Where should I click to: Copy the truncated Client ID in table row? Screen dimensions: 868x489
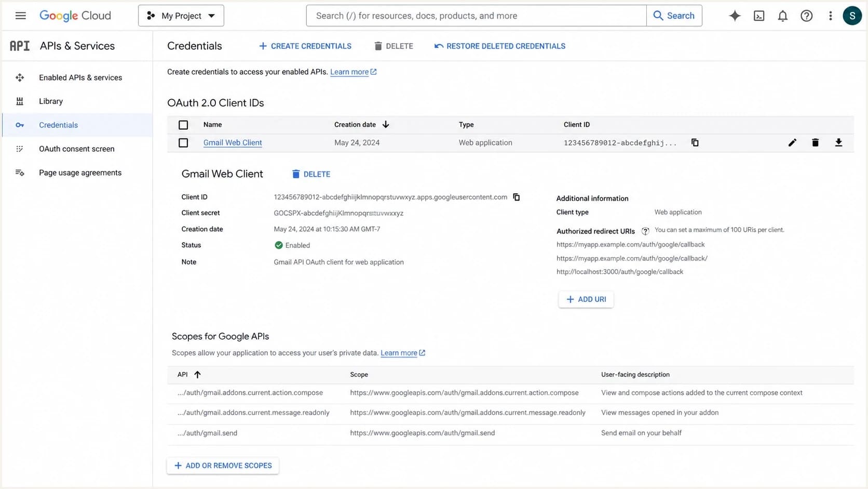click(695, 142)
